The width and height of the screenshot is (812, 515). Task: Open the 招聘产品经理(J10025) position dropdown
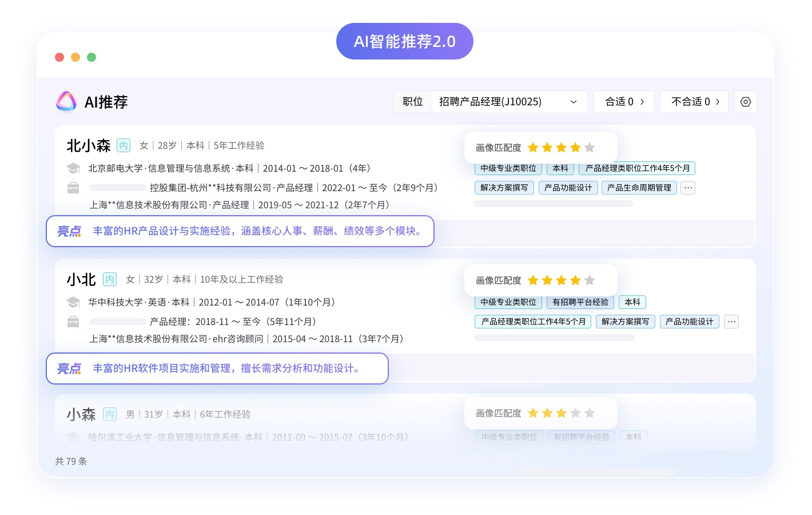pyautogui.click(x=508, y=102)
